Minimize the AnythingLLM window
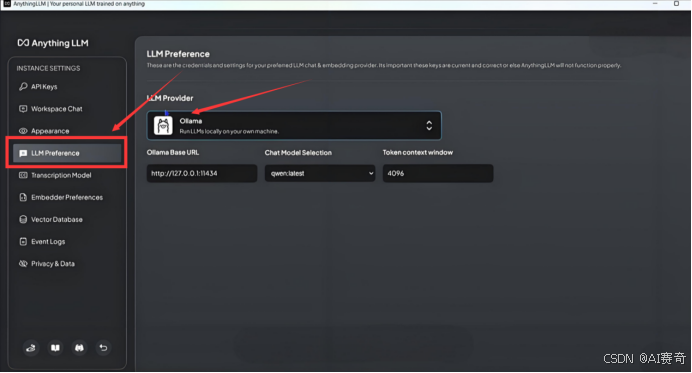The width and height of the screenshot is (692, 373). coord(655,4)
